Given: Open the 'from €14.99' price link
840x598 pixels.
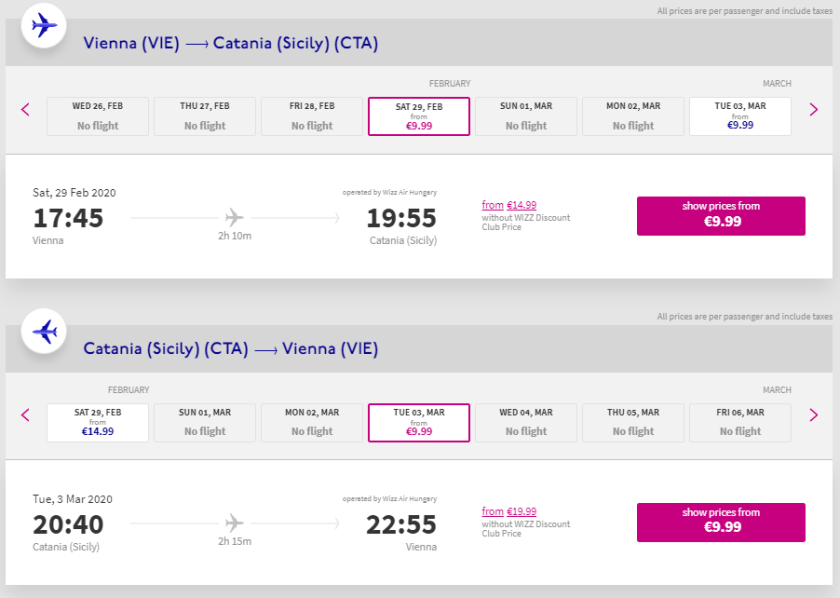Looking at the screenshot, I should (x=509, y=205).
